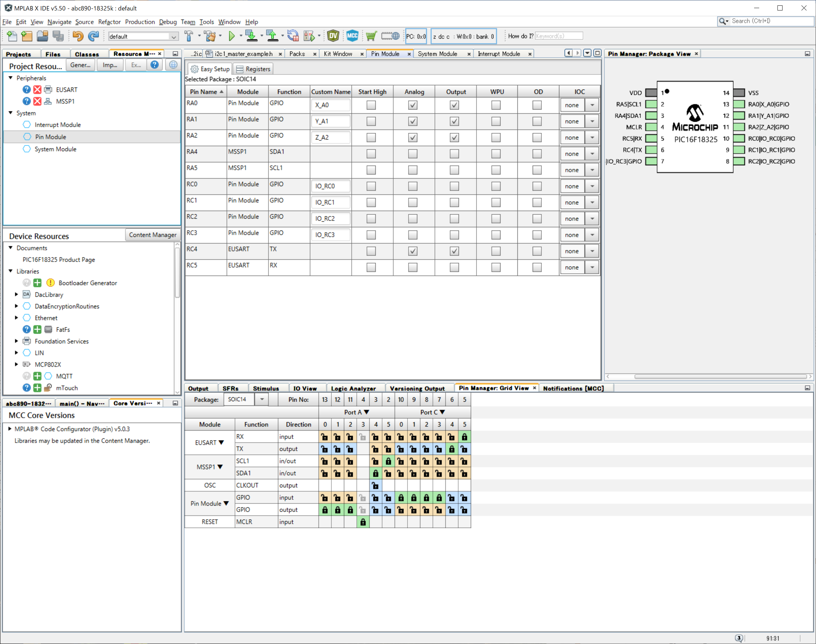816x644 pixels.
Task: Click the blue help icon in Project Resources header
Action: coord(154,65)
